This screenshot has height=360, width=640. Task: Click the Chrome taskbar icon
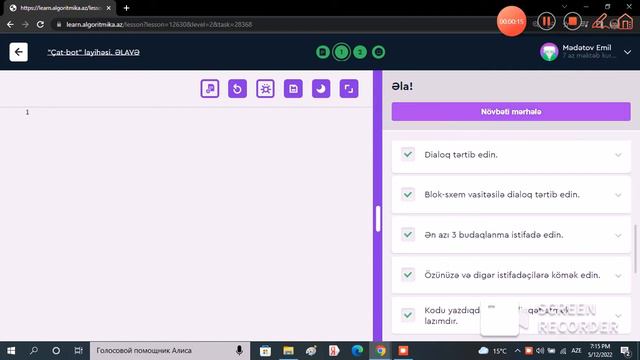coord(380,351)
